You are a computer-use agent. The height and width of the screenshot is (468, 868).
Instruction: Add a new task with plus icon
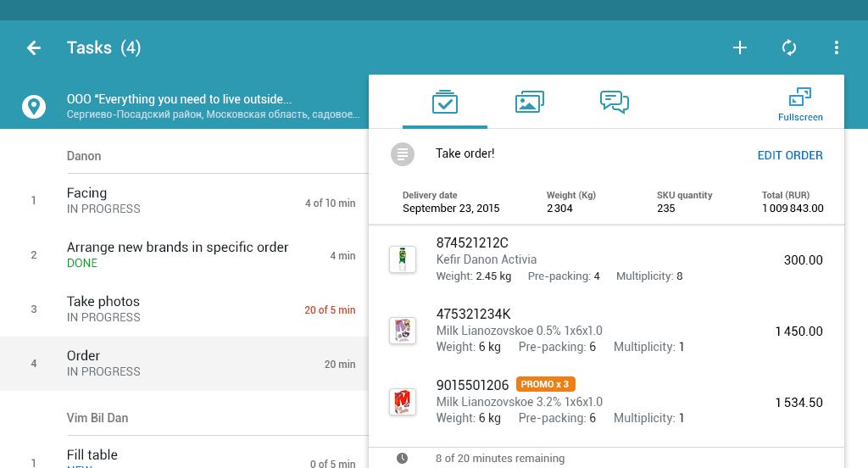click(739, 47)
